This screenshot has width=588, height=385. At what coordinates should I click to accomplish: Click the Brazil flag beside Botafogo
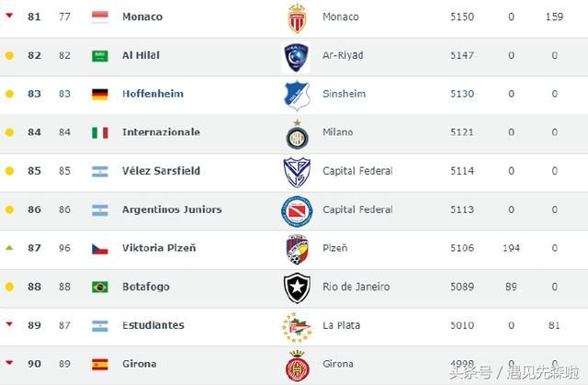tap(100, 287)
